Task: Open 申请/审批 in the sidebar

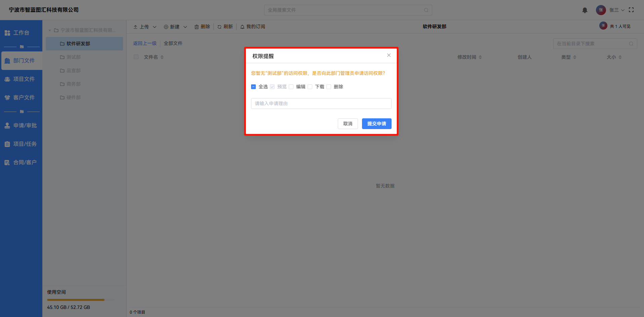Action: point(21,125)
